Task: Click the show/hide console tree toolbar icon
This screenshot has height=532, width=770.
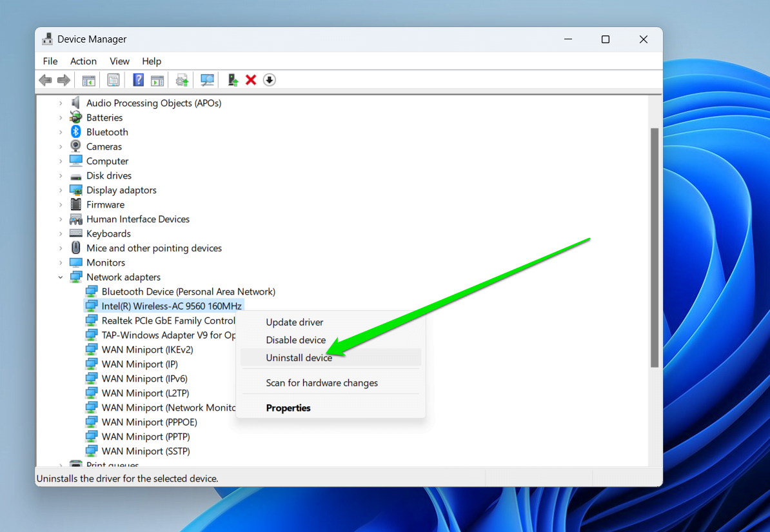Action: 88,80
